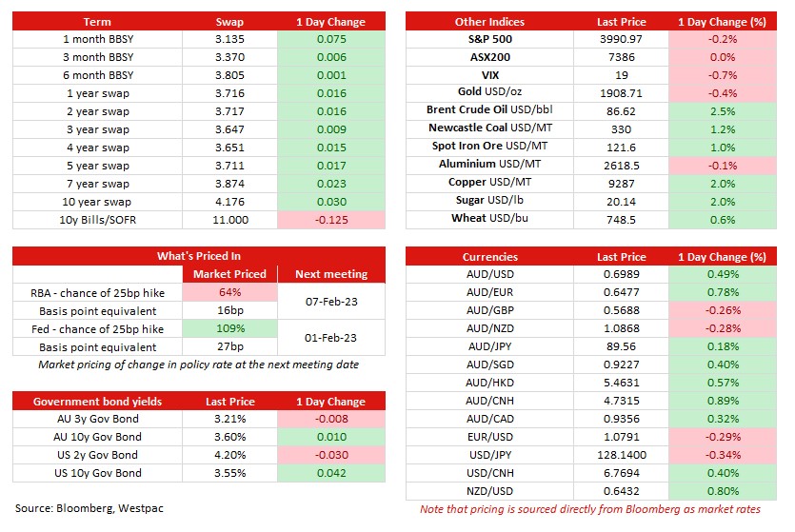Select the Fed 109% market priced cell
The image size is (795, 532).
[229, 328]
